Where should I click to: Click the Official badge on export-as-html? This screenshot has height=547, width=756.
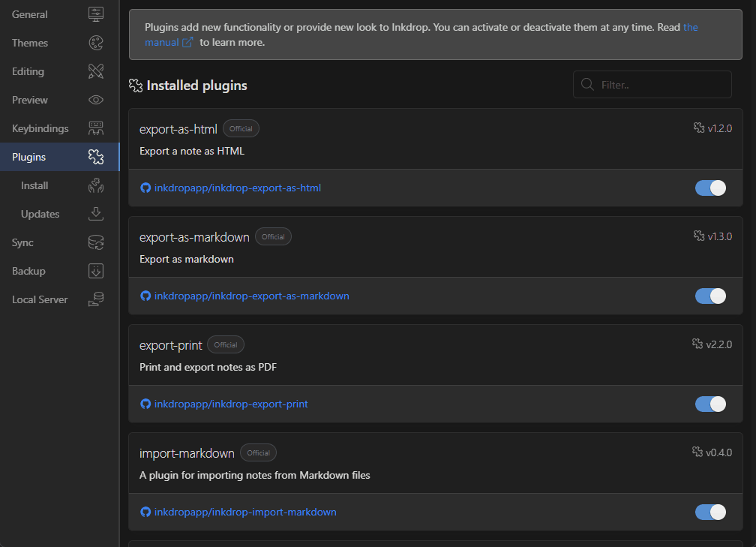pos(241,129)
